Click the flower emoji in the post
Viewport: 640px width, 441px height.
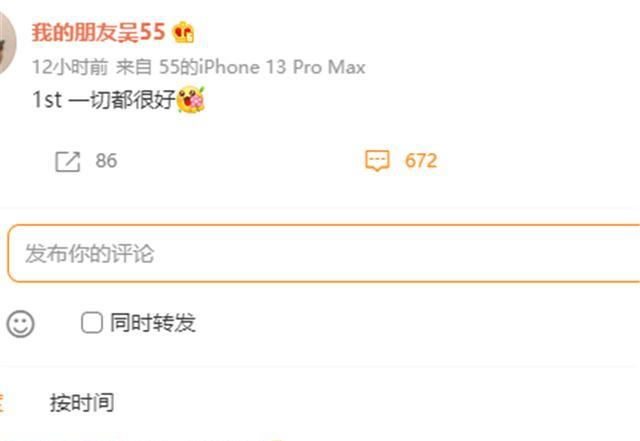[191, 100]
